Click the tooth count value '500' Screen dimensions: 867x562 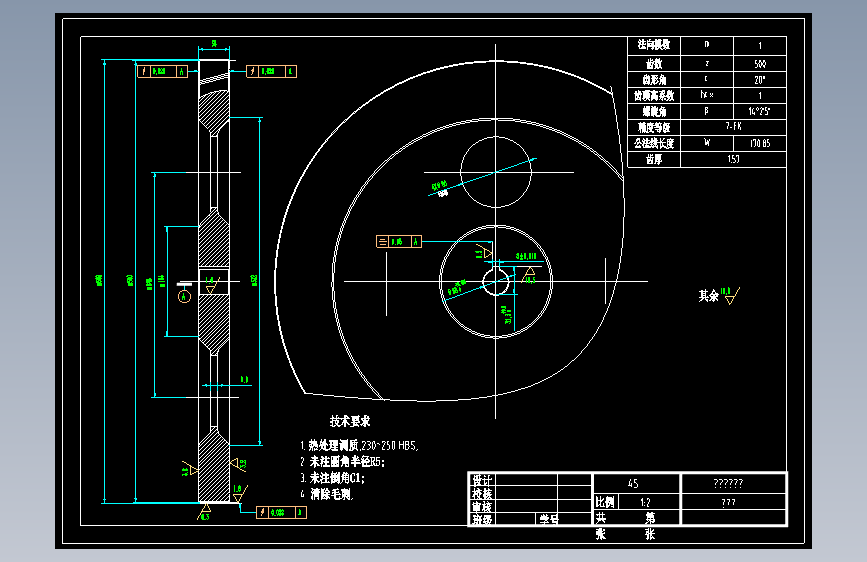pyautogui.click(x=760, y=64)
